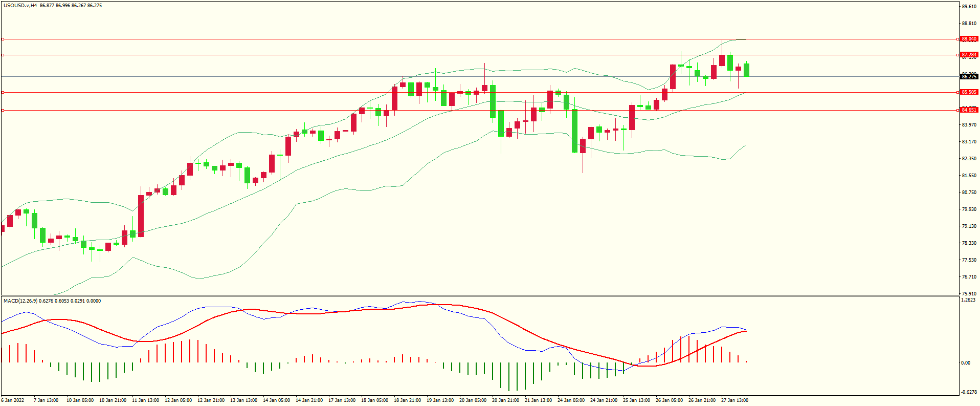
Task: Click the 12 Jan 05:00 time label
Action: point(178,400)
